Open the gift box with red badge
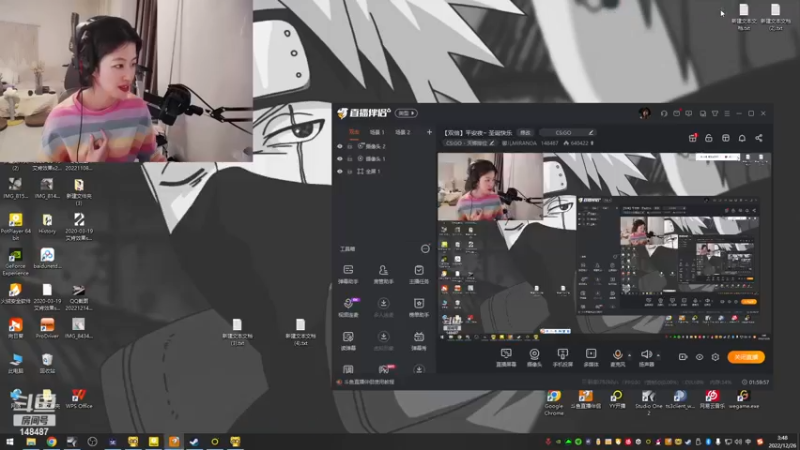The image size is (800, 450). click(x=692, y=138)
